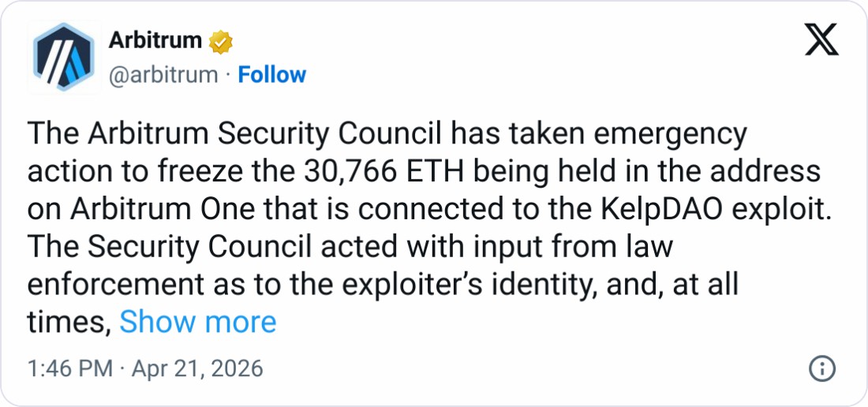The image size is (868, 407).
Task: Open the @arbitrum handle link
Action: [162, 75]
